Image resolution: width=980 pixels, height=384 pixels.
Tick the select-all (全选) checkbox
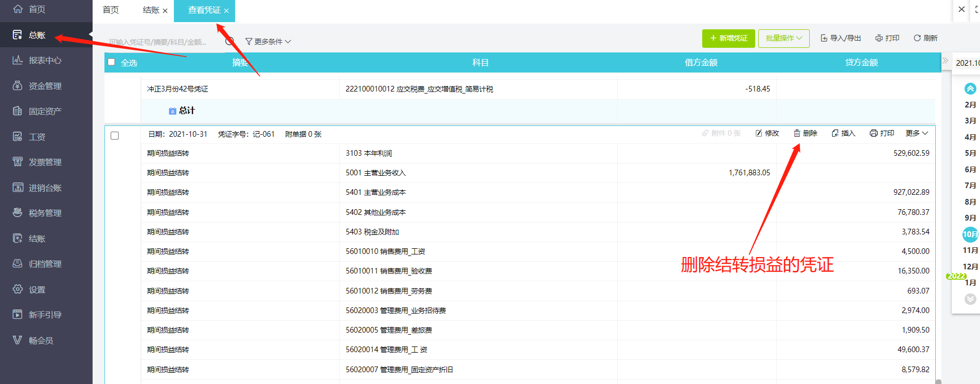[111, 62]
